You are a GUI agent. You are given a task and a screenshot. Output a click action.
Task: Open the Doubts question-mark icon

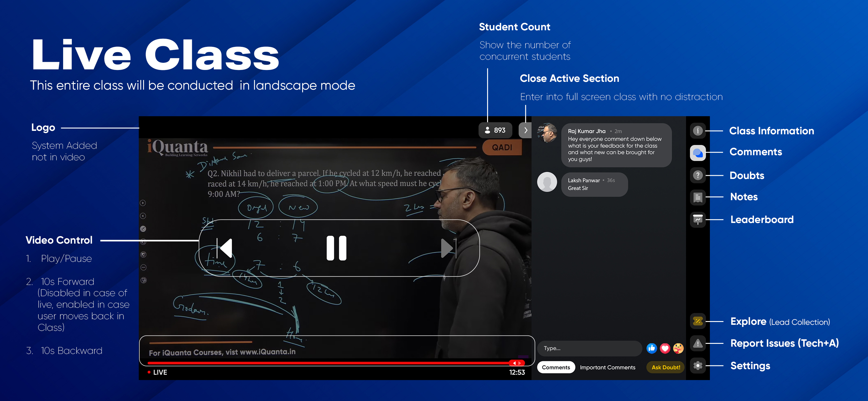(697, 176)
